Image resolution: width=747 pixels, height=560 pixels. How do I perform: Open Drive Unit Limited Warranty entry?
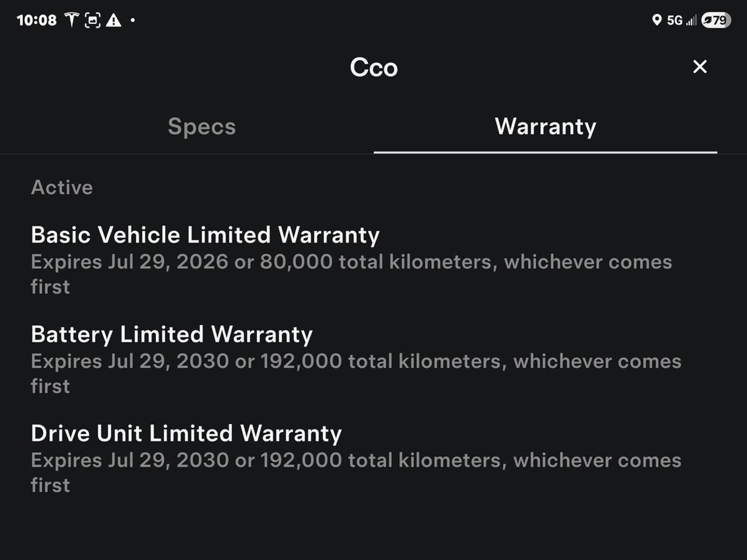pos(186,433)
